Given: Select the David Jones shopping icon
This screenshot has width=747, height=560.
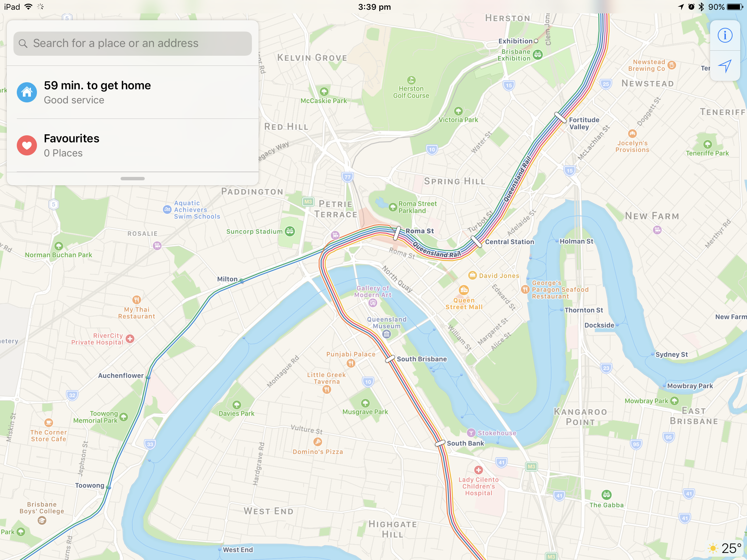Looking at the screenshot, I should coord(473,275).
